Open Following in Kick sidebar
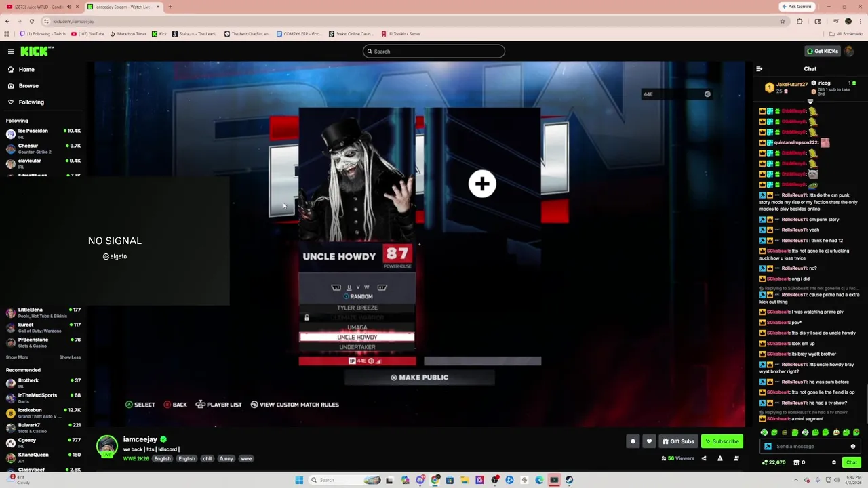 (x=31, y=102)
